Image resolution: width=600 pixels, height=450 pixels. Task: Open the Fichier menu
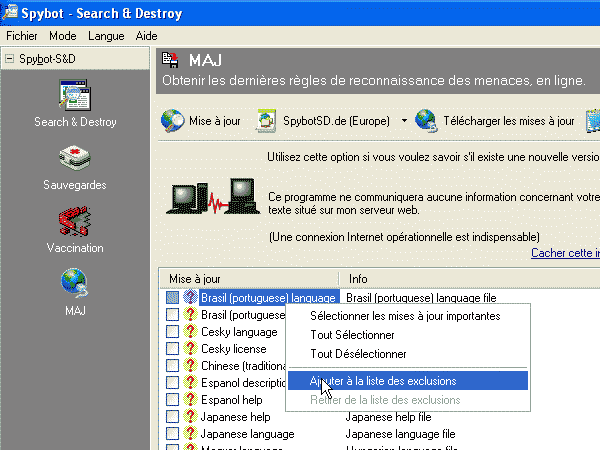click(x=22, y=36)
